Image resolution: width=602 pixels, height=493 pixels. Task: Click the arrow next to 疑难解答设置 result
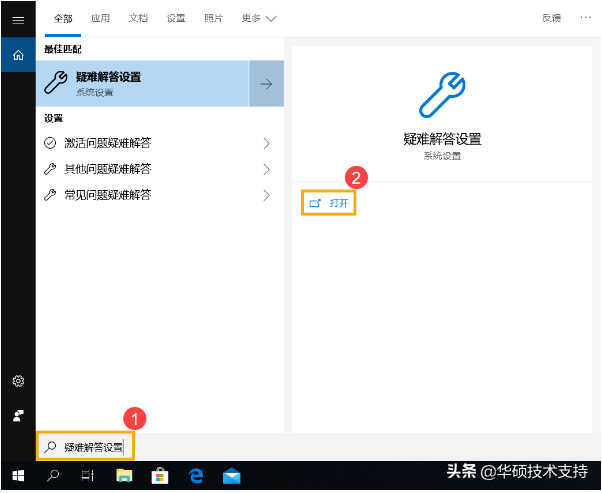(266, 83)
